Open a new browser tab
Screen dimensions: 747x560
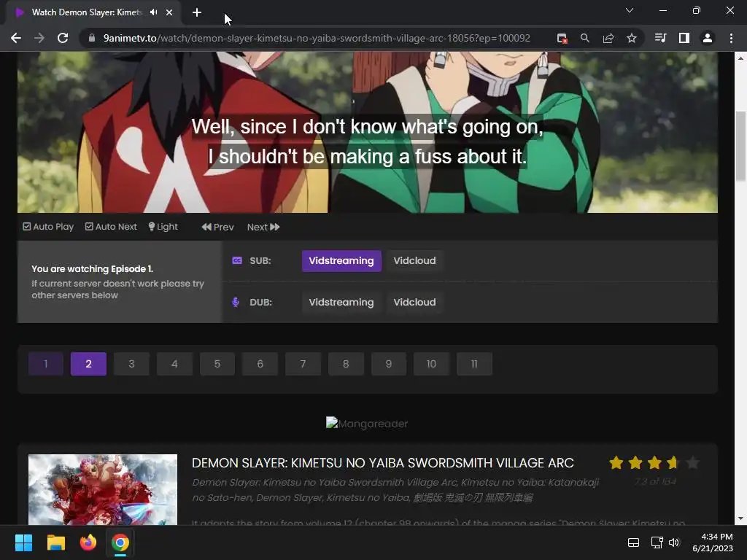tap(197, 12)
